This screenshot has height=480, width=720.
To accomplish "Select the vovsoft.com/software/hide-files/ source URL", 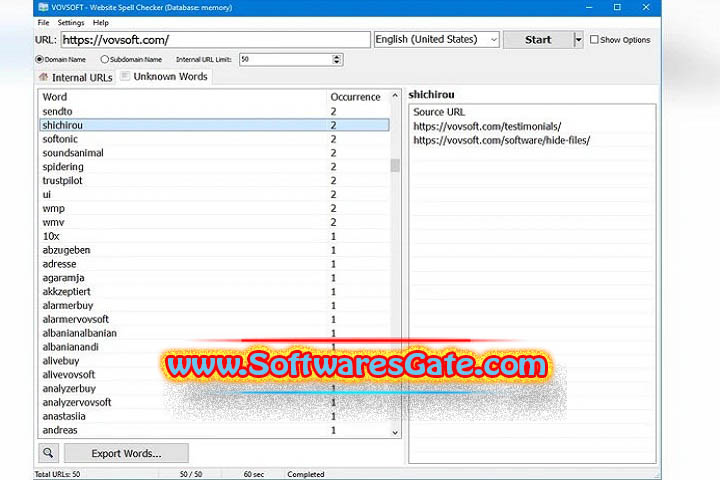I will tap(501, 140).
